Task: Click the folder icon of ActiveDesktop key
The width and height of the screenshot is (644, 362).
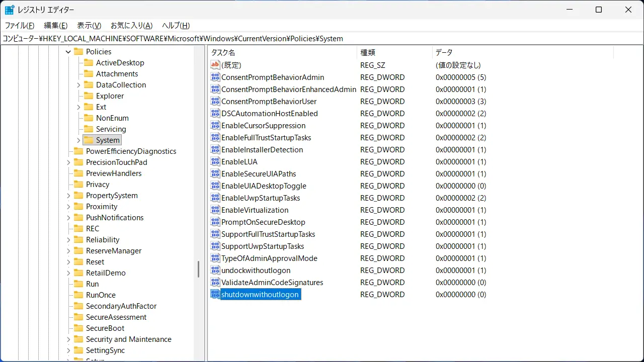Action: coord(89,62)
